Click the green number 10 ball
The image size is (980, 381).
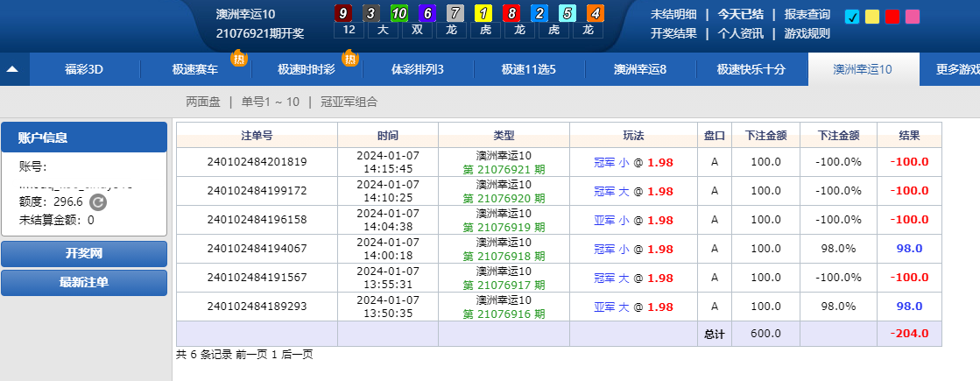tap(398, 13)
